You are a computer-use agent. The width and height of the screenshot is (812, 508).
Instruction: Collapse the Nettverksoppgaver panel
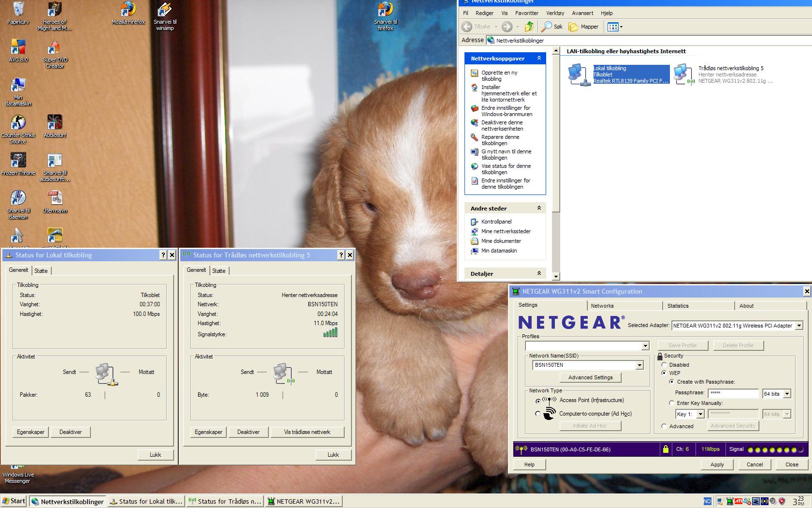click(539, 58)
